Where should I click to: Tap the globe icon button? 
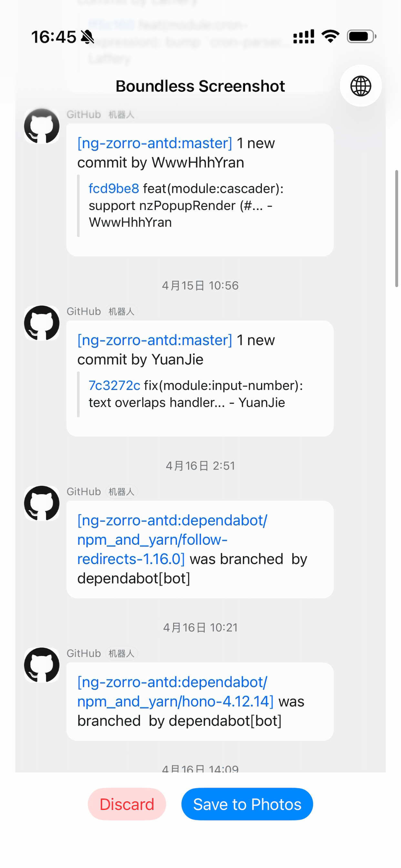pos(361,86)
